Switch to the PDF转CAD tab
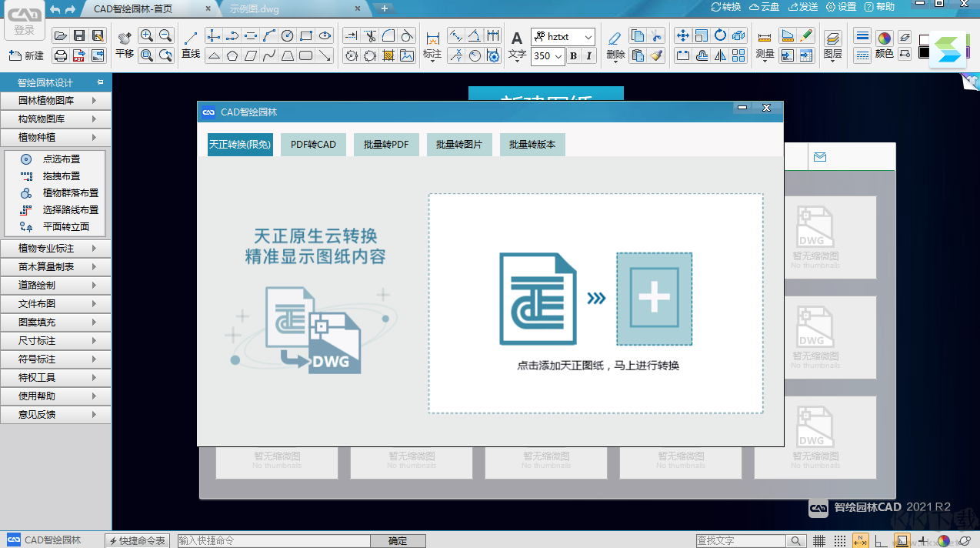Screen dimensions: 980x548 [313, 145]
